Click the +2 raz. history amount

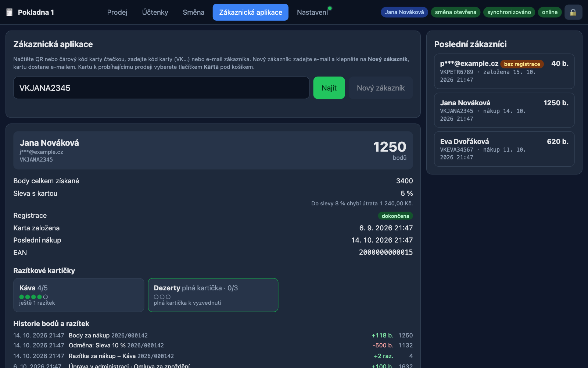point(384,356)
